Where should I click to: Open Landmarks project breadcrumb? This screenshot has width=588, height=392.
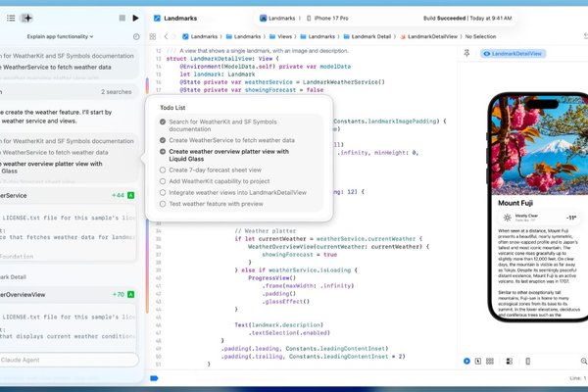(200, 36)
